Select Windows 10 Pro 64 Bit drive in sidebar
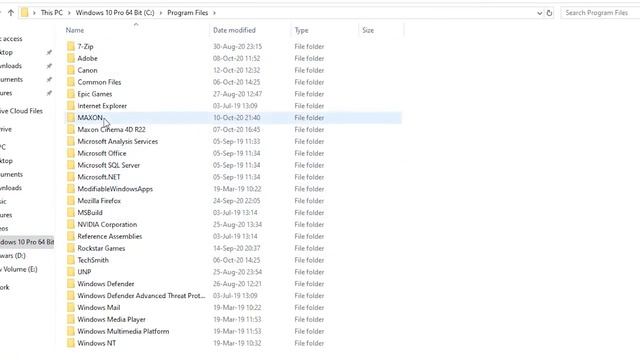 pos(27,242)
